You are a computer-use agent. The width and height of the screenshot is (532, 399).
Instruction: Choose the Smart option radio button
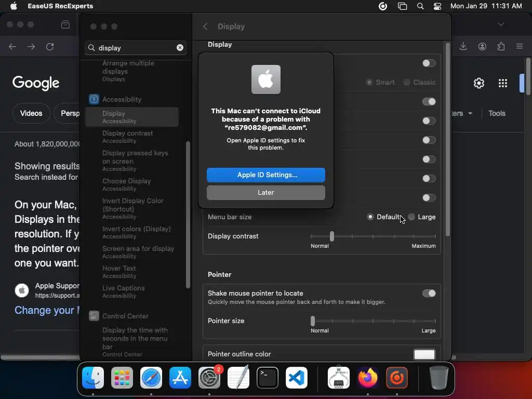[x=369, y=82]
